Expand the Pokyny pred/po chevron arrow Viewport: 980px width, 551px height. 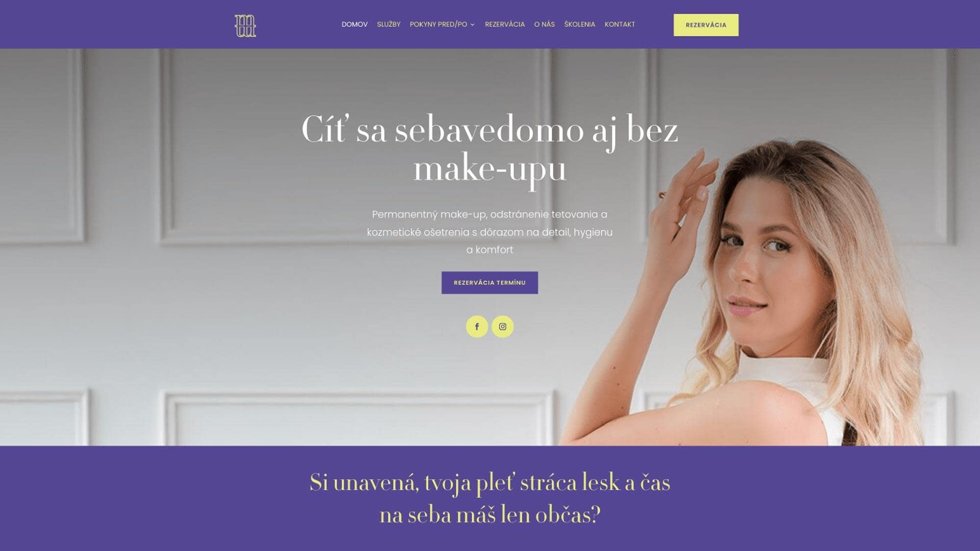click(x=473, y=24)
